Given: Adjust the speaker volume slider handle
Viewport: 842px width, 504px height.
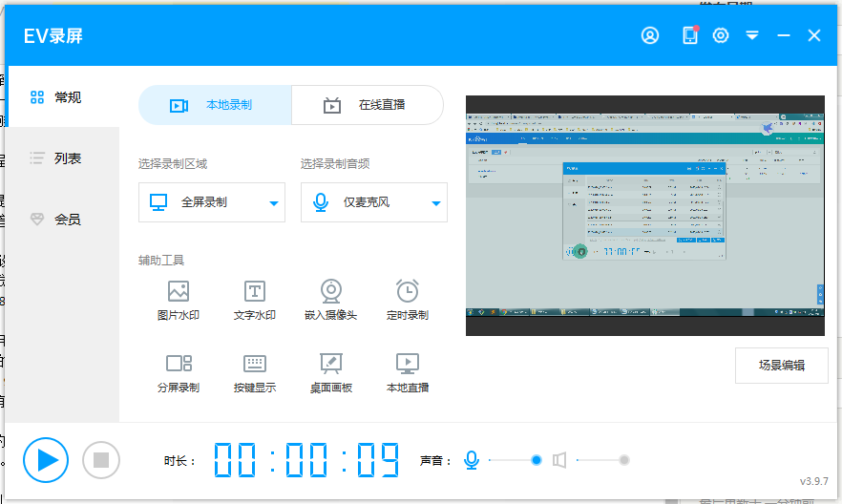Looking at the screenshot, I should [x=624, y=460].
